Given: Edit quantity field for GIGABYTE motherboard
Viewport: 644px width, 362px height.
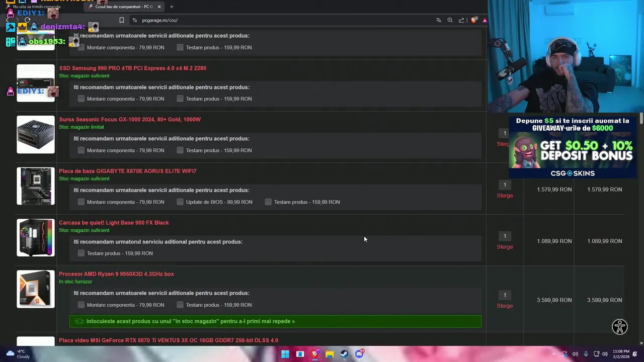Looking at the screenshot, I should [505, 185].
